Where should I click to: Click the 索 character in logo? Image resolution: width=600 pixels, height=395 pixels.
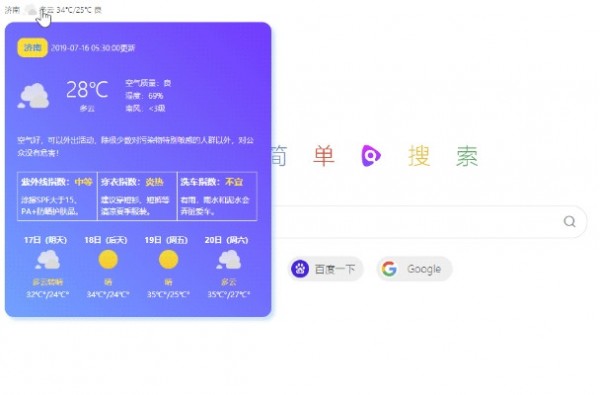tap(467, 156)
